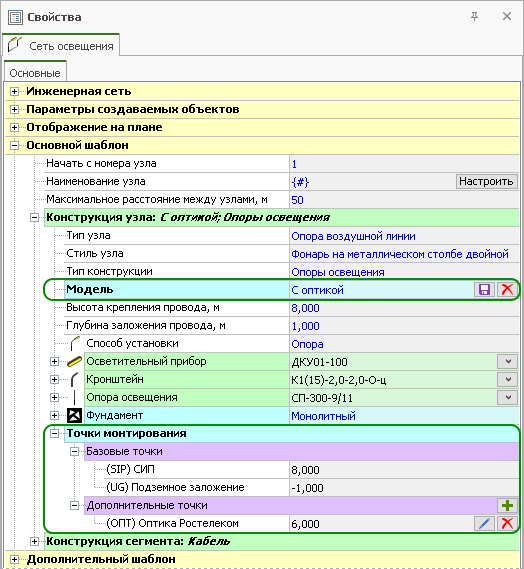This screenshot has height=569, width=524.
Task: Edit the Начать с номера узла value 1
Action: click(x=404, y=164)
